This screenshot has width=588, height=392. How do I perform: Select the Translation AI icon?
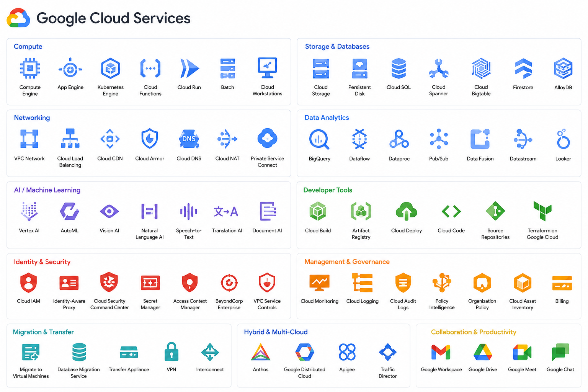[x=226, y=211]
